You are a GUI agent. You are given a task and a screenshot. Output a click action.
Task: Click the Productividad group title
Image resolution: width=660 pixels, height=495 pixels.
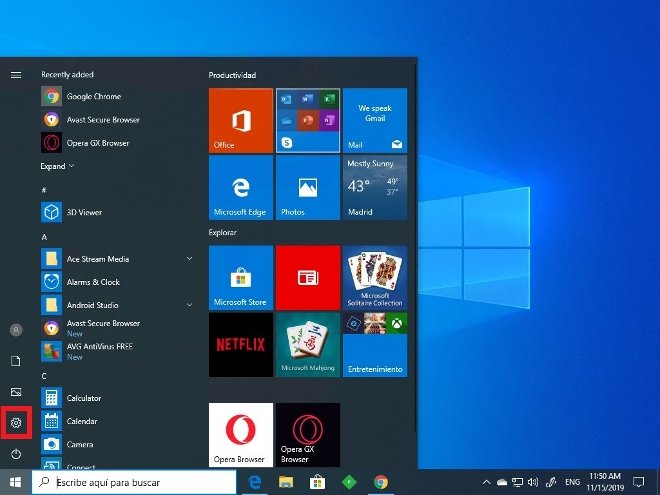tap(232, 75)
